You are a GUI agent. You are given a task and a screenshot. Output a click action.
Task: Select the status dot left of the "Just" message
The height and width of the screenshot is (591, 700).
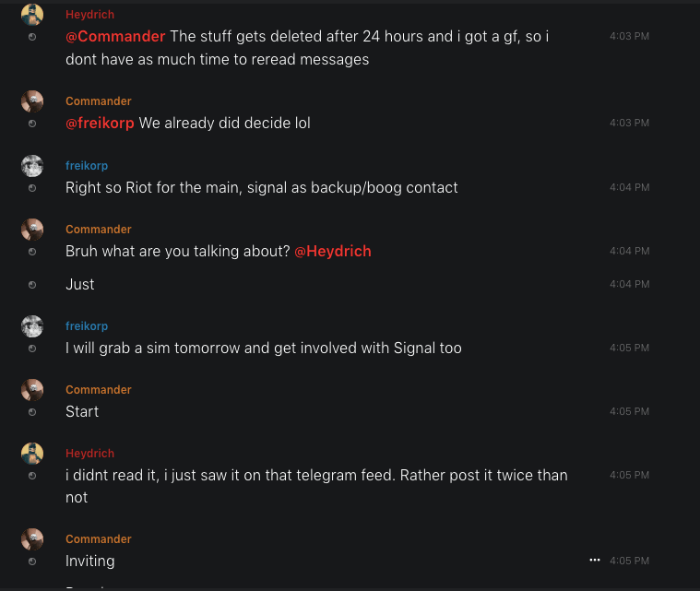point(32,285)
